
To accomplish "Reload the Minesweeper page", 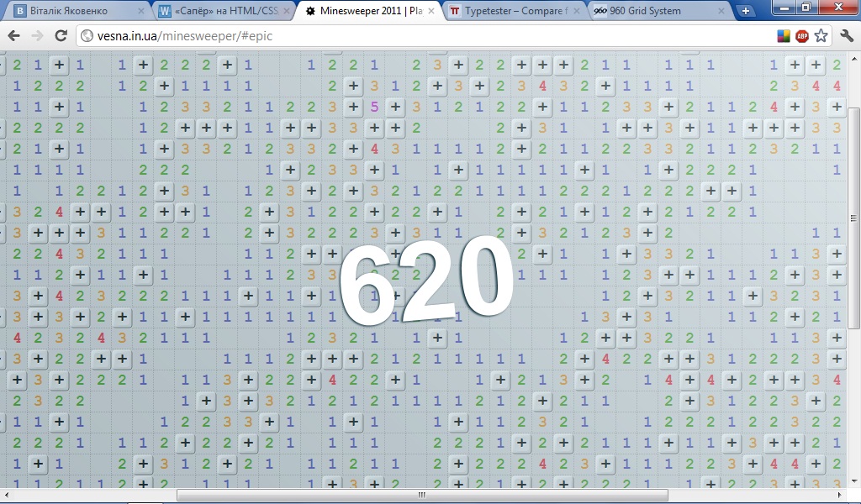I will click(x=61, y=36).
